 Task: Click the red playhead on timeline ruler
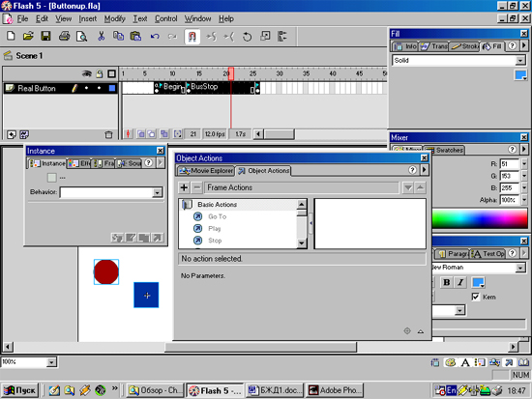(x=231, y=73)
